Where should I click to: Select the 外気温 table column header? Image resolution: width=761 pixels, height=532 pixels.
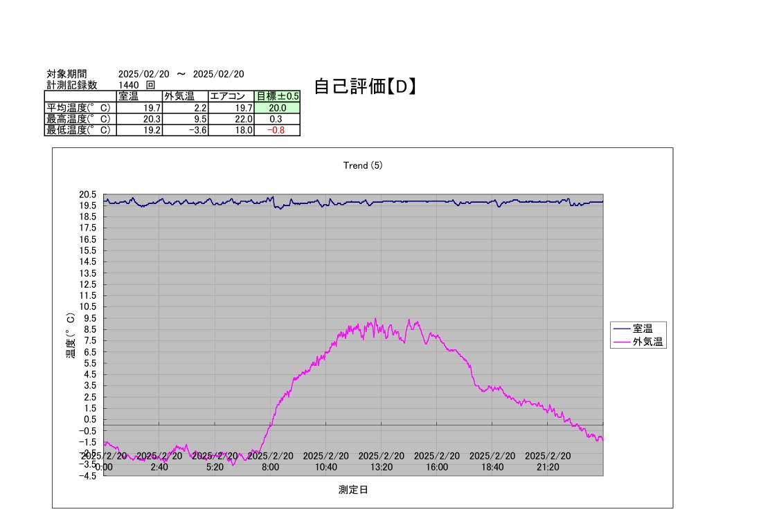click(185, 96)
